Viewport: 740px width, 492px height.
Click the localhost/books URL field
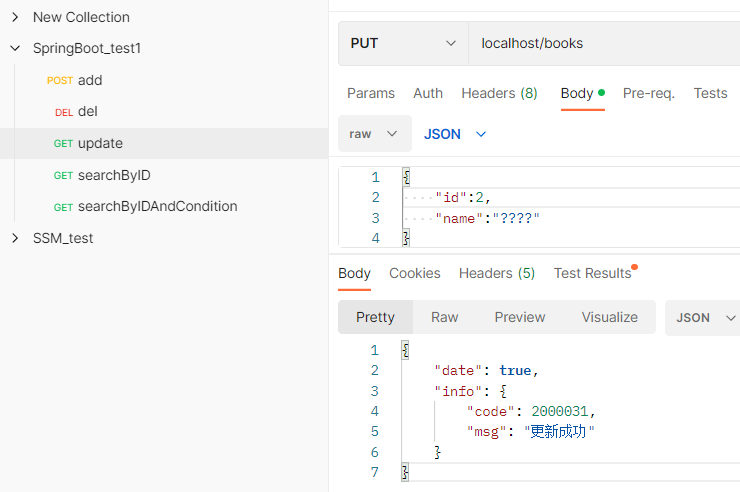click(600, 43)
